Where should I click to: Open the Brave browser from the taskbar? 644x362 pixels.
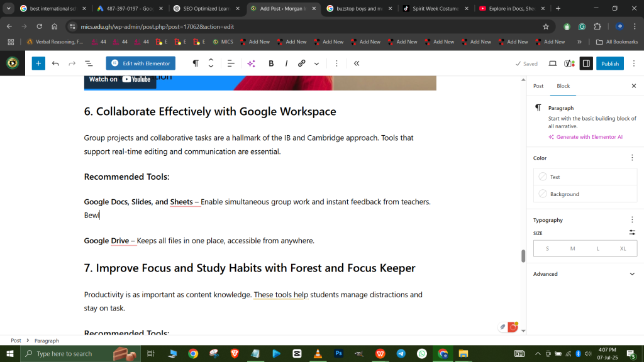click(x=235, y=353)
